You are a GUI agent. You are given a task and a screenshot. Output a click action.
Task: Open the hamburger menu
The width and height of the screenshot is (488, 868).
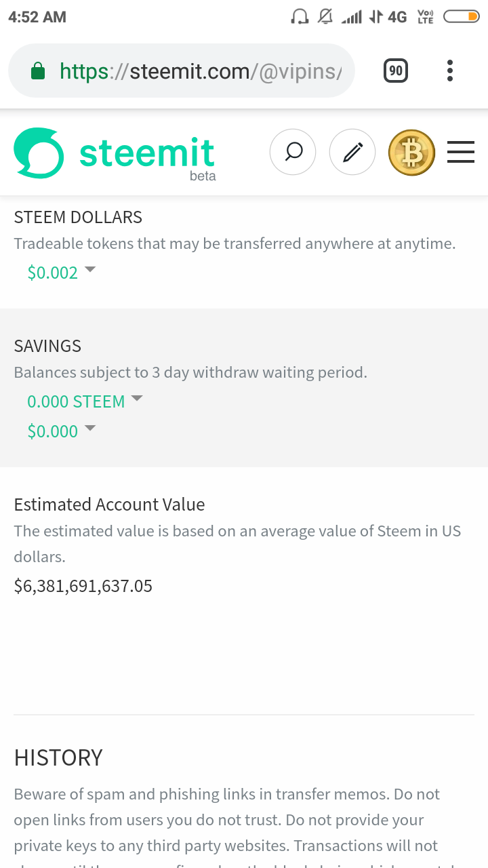point(461,152)
